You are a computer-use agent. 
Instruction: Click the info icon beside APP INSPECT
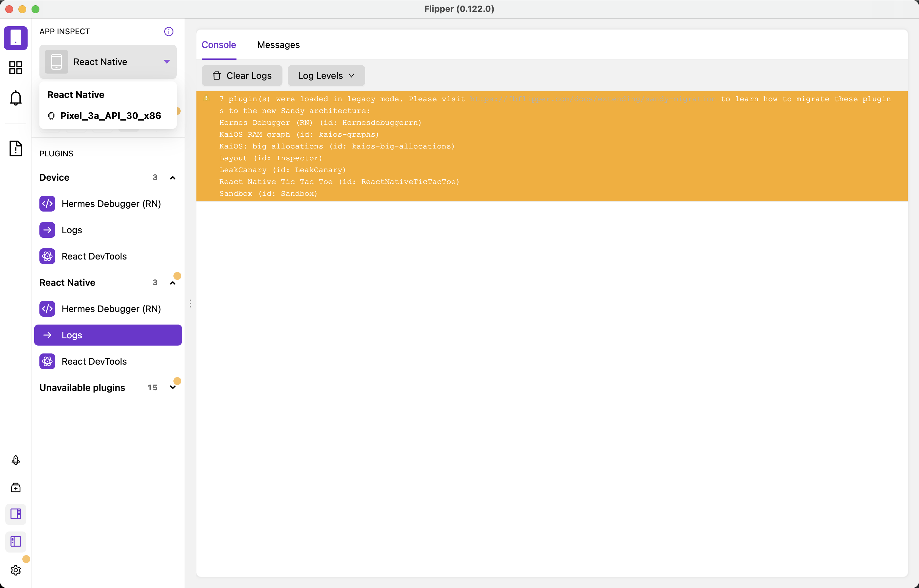pyautogui.click(x=168, y=31)
